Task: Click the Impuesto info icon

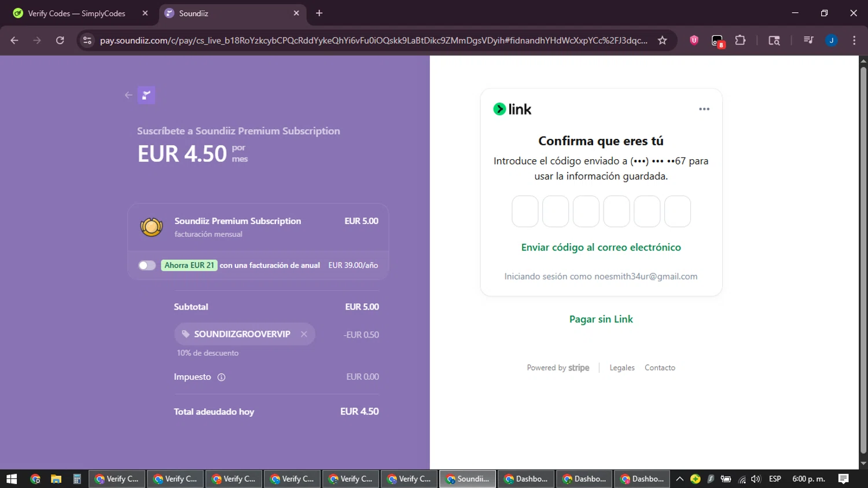Action: pos(221,377)
